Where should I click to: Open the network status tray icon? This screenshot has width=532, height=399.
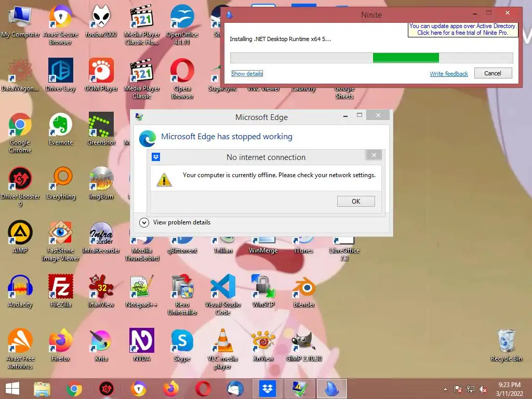pyautogui.click(x=471, y=389)
